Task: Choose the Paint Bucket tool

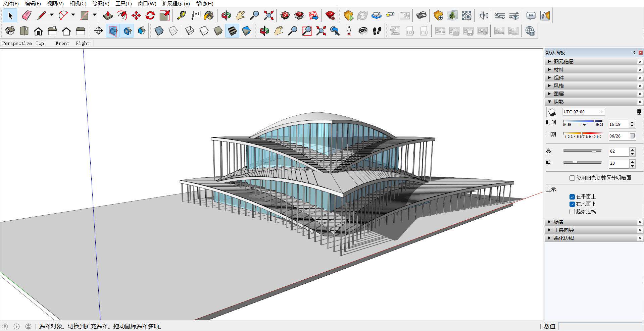Action: tap(209, 15)
